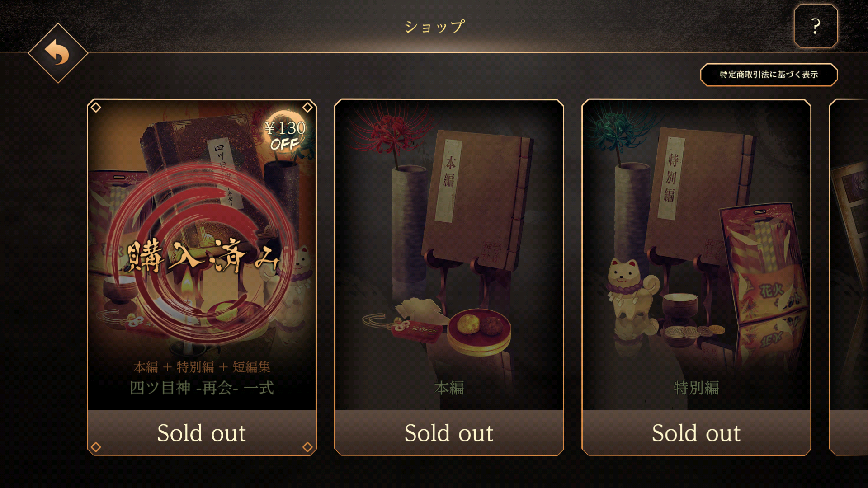This screenshot has width=868, height=488.
Task: Click the 本編 card title label
Action: [449, 388]
